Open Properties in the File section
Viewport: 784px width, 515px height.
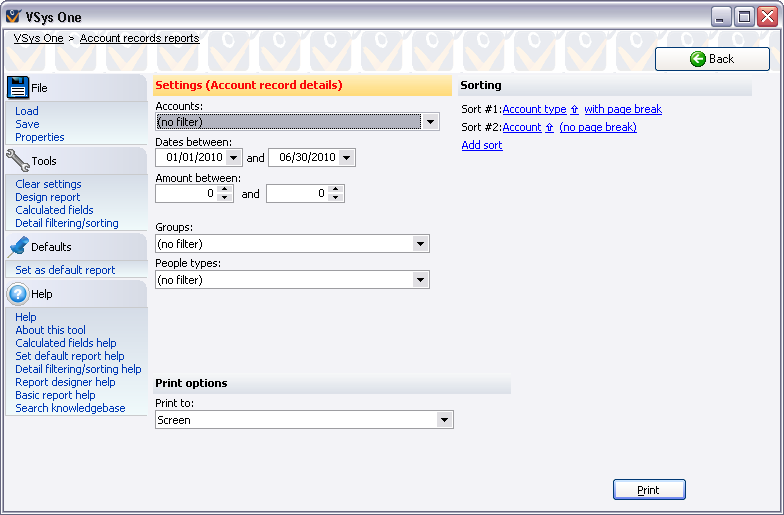click(x=40, y=137)
